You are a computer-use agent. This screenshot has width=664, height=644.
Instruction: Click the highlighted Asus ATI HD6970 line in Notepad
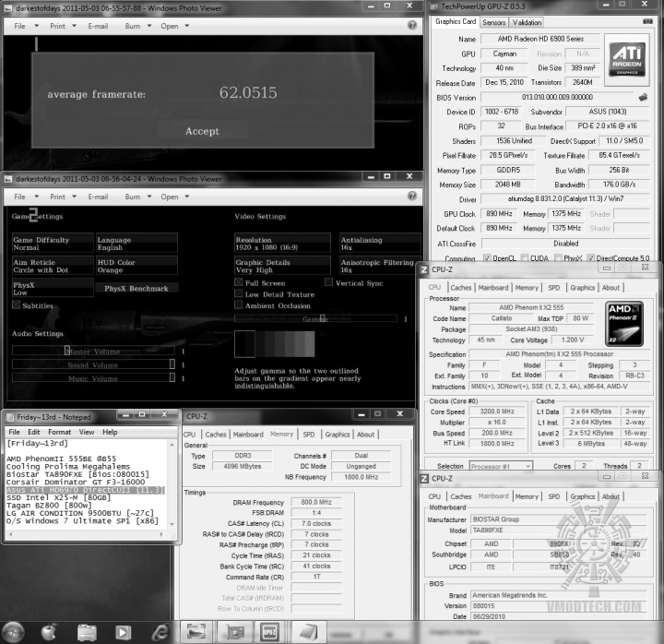[x=86, y=490]
